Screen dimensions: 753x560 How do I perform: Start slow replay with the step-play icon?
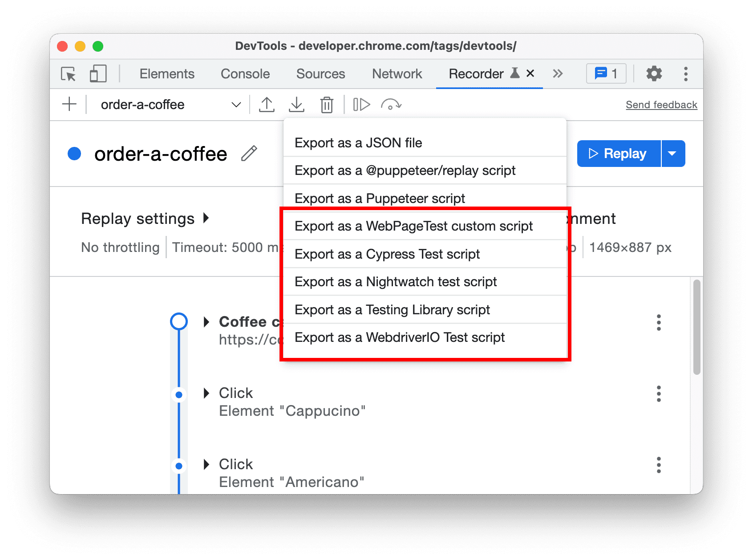(x=361, y=104)
